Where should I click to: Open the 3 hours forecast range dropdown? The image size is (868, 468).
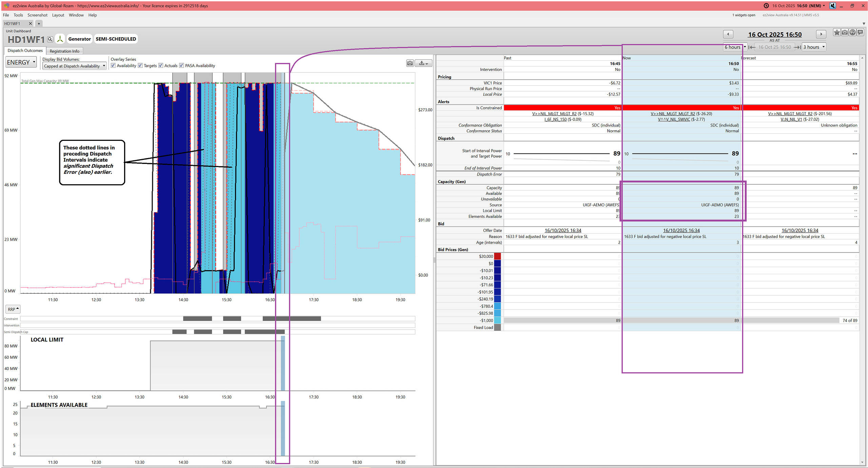point(814,47)
